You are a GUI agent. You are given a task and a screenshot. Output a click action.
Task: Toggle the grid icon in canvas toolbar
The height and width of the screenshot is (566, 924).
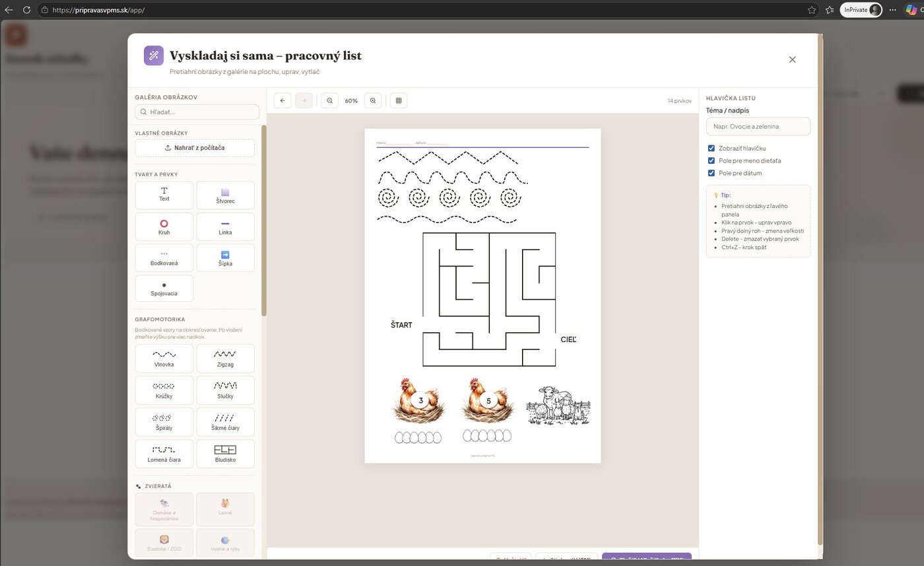(x=399, y=100)
